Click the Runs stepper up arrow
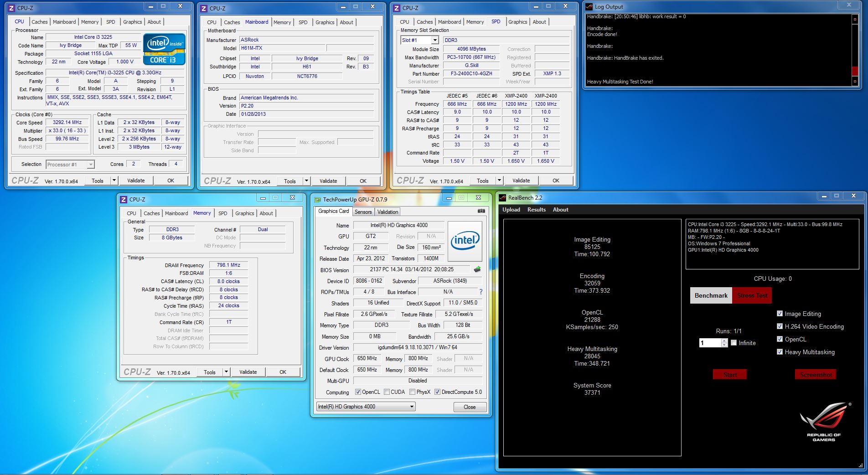868x475 pixels. click(724, 341)
